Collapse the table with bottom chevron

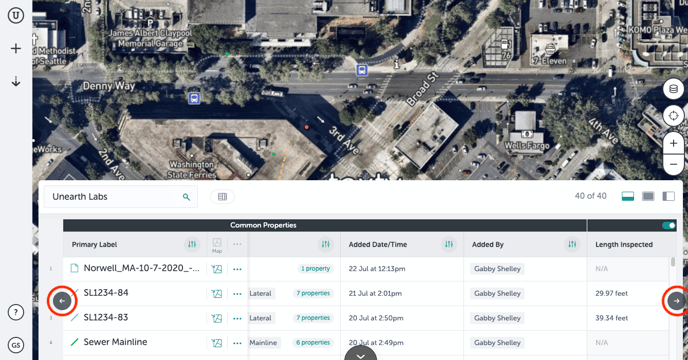click(x=361, y=354)
